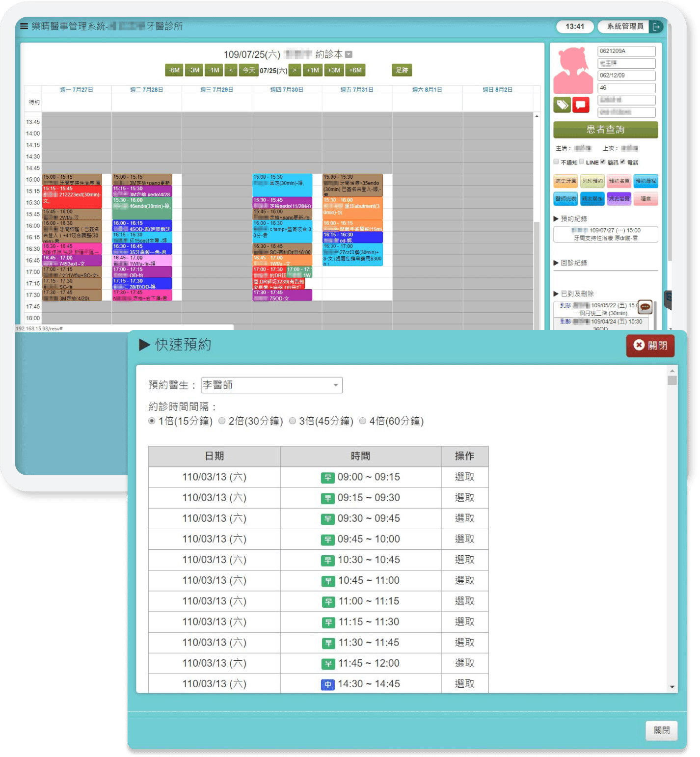Open the 預約醫生 doctor dropdown
The height and width of the screenshot is (757, 700).
(272, 385)
